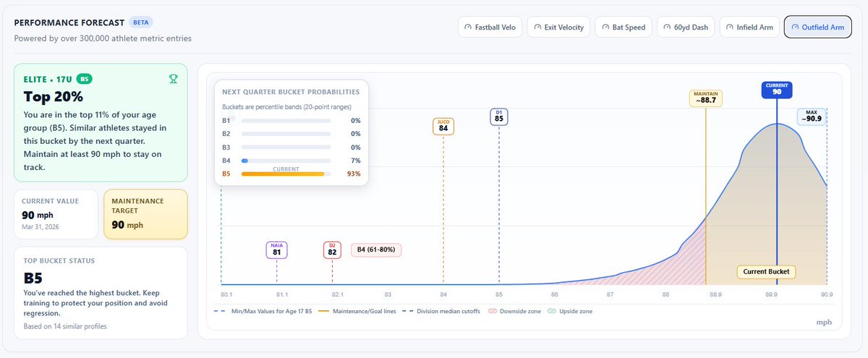Click the B3 probability bar
868x358 pixels.
pos(286,147)
